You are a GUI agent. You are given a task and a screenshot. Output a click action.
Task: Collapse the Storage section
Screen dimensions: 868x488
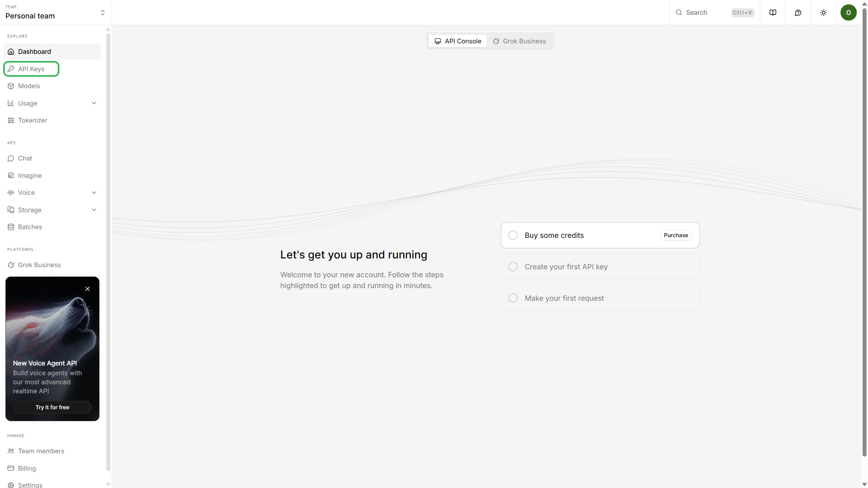click(94, 210)
